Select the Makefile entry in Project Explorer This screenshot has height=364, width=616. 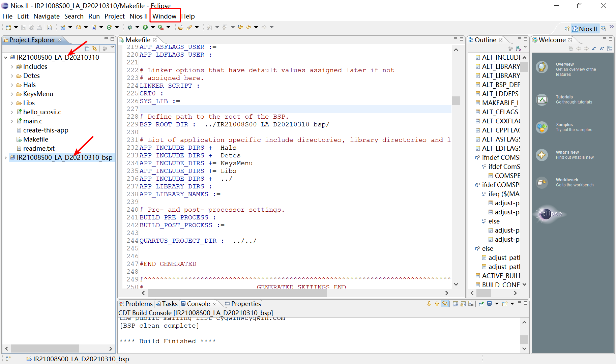pyautogui.click(x=35, y=139)
